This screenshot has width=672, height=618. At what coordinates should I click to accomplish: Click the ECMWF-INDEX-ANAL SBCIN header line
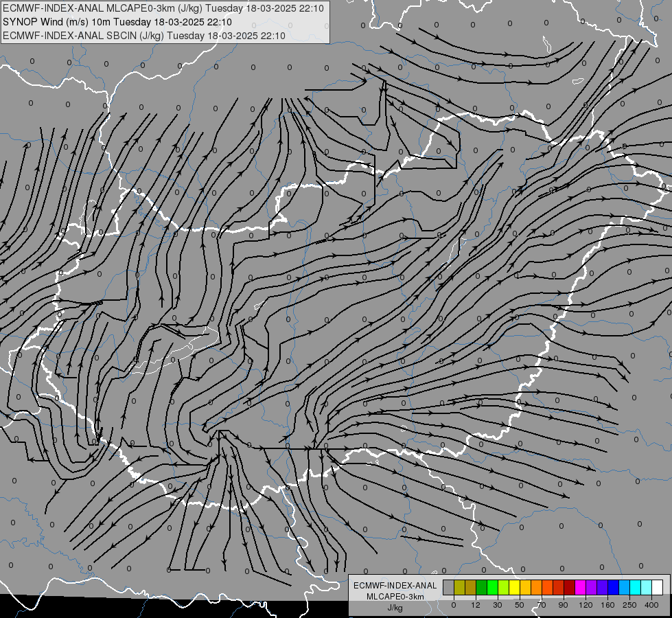pyautogui.click(x=144, y=36)
